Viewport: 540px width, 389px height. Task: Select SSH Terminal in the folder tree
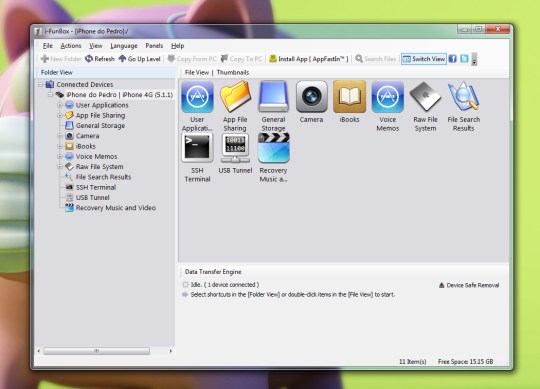click(x=91, y=187)
